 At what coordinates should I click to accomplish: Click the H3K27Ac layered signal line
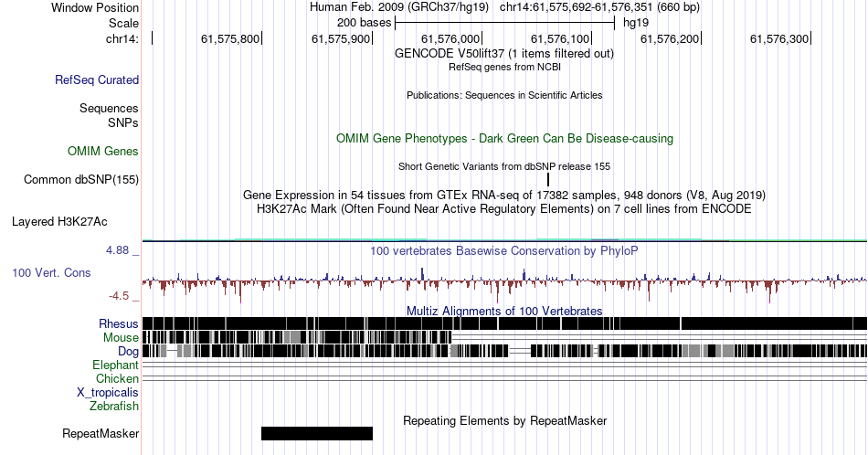point(504,239)
